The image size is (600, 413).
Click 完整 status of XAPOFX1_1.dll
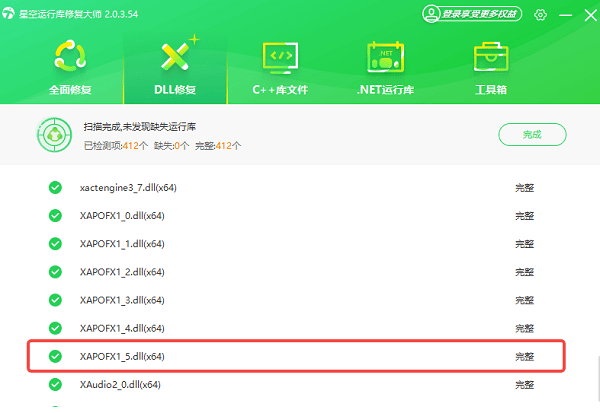[524, 243]
